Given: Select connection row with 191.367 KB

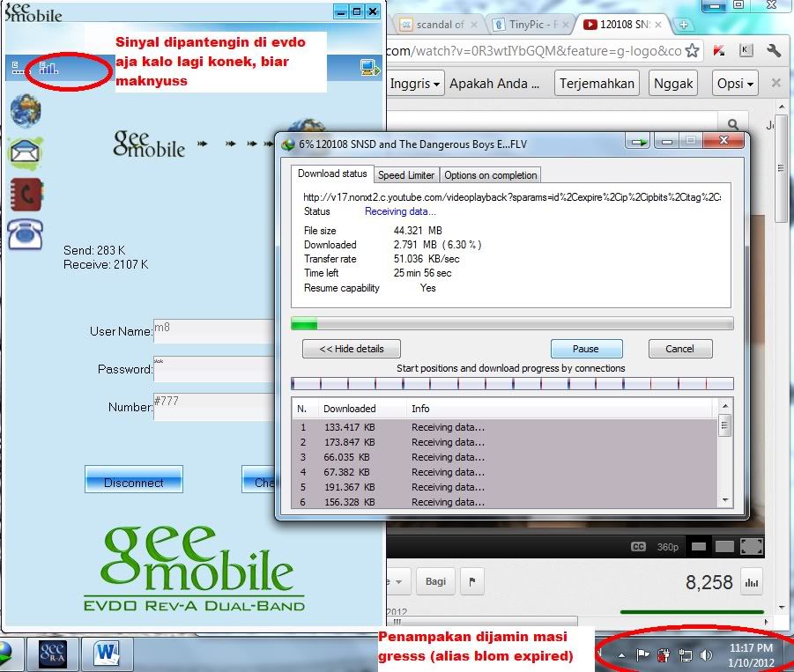Looking at the screenshot, I should tap(504, 487).
